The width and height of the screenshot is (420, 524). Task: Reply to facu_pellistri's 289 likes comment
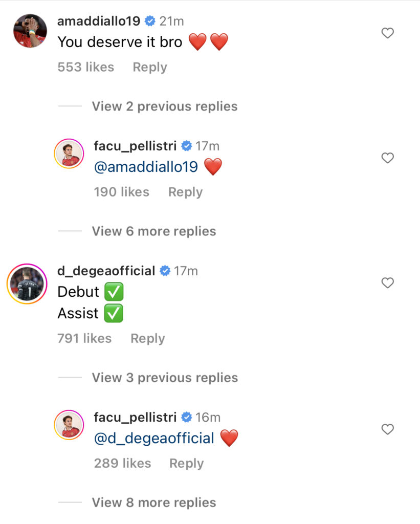pyautogui.click(x=186, y=464)
